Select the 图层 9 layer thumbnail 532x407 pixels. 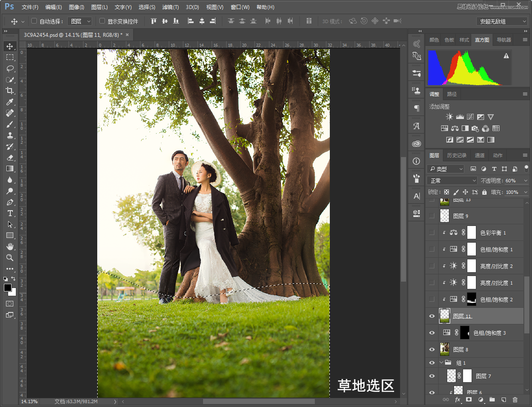coord(445,216)
